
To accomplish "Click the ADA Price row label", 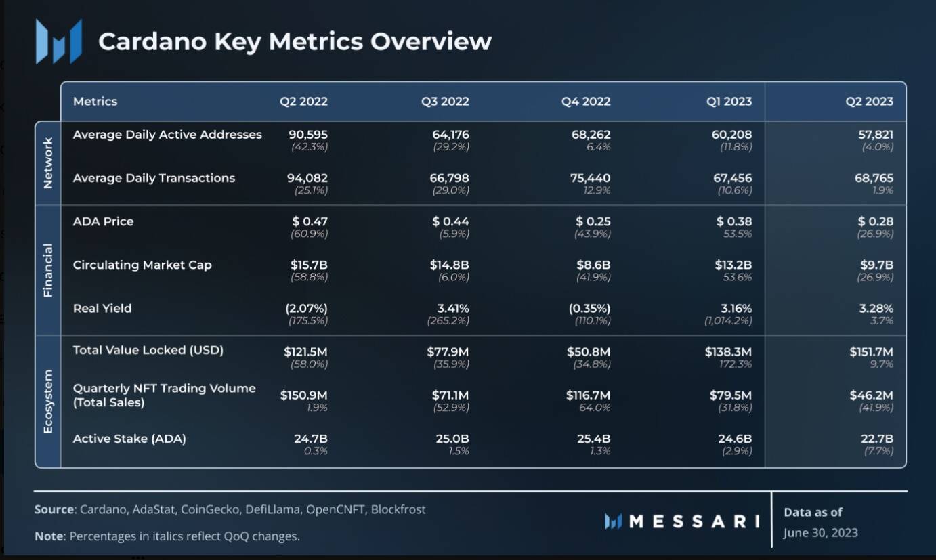I will pyautogui.click(x=103, y=221).
